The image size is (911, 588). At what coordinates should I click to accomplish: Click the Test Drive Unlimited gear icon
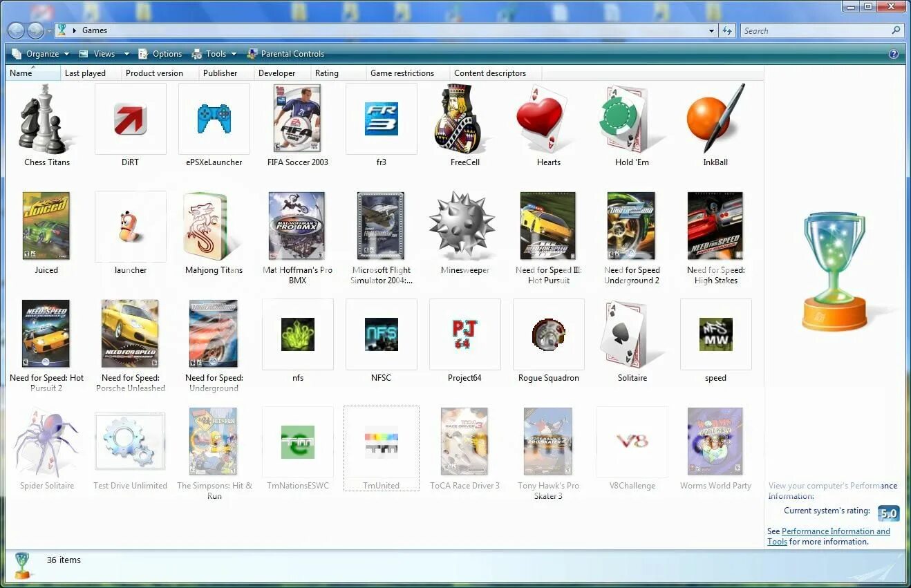[x=130, y=442]
